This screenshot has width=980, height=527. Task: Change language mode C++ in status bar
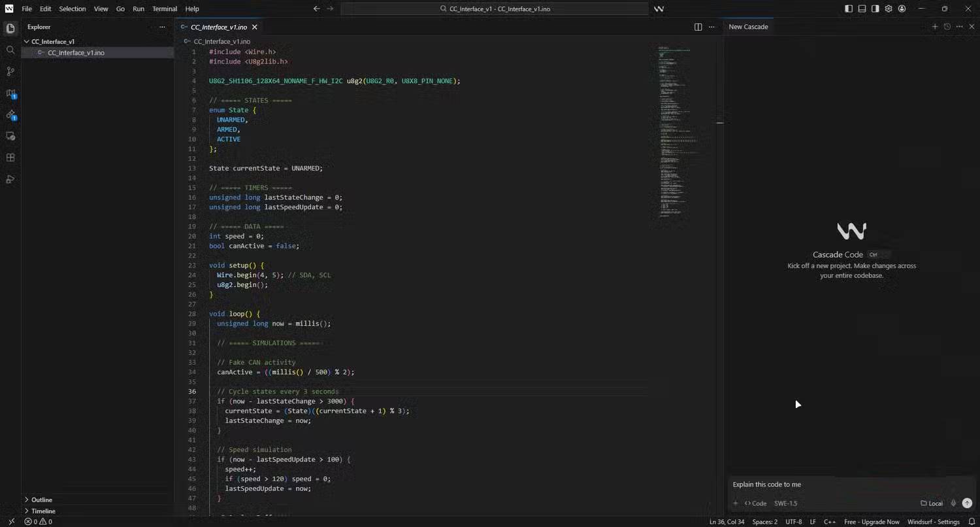[x=830, y=522]
